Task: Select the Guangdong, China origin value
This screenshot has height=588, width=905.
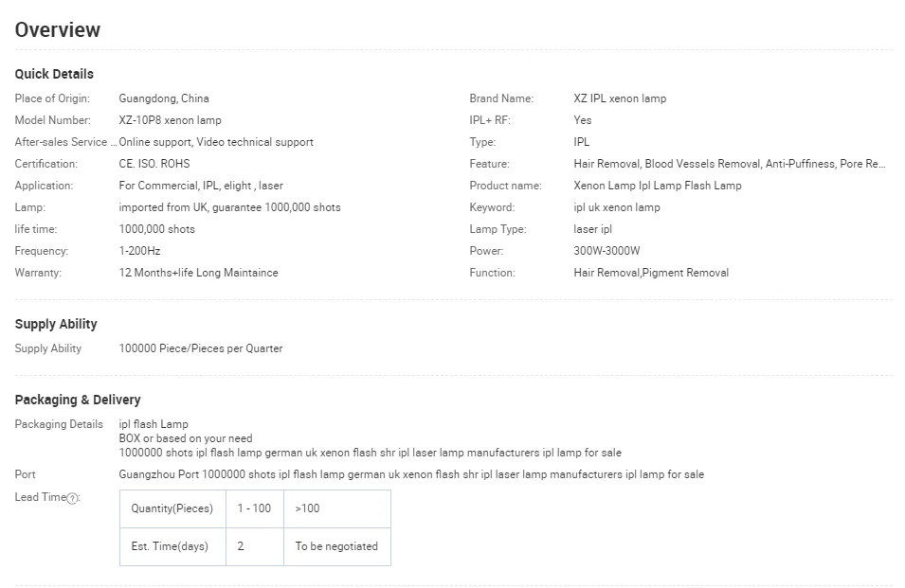Action: 164,98
